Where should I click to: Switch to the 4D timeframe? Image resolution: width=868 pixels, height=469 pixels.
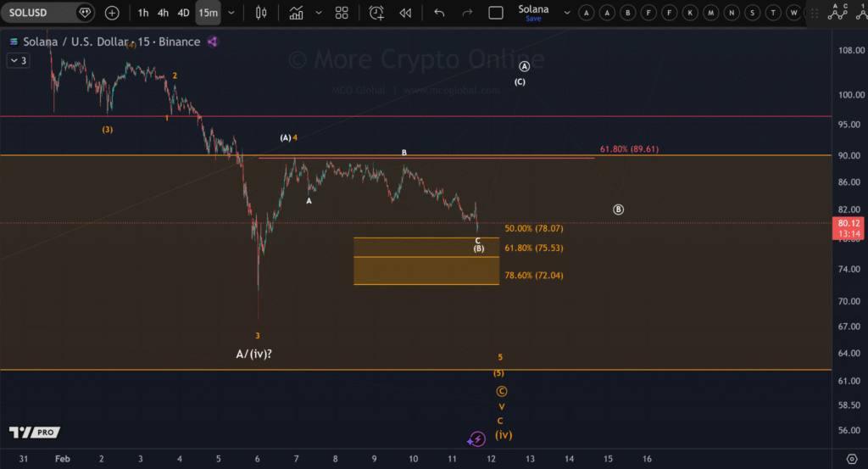pos(183,13)
